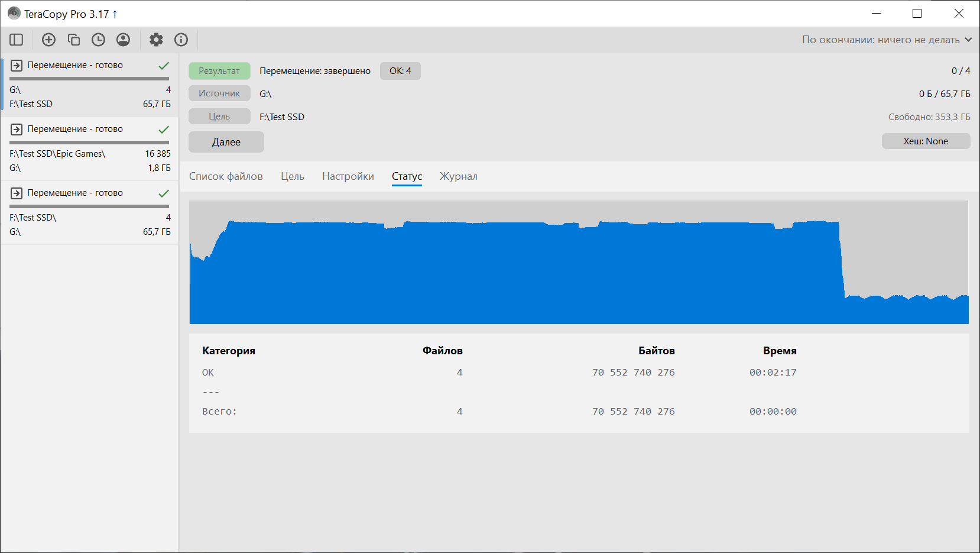
Task: Toggle the sidebar panel icon in the toolbar
Action: (17, 40)
